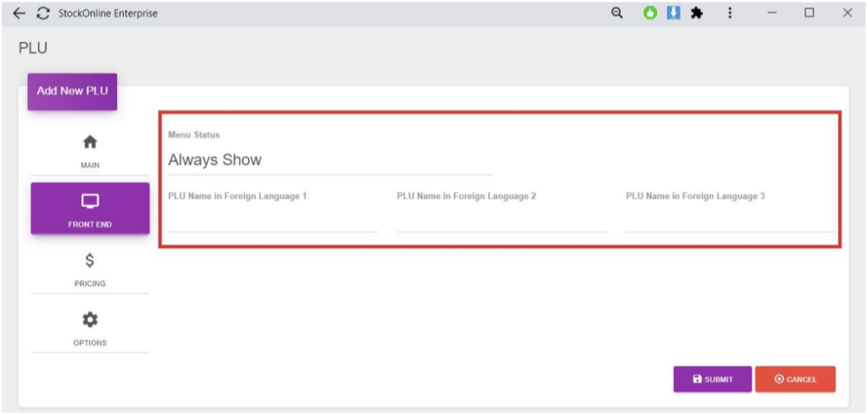The height and width of the screenshot is (414, 868).
Task: Click the Add New PLU button
Action: (72, 91)
